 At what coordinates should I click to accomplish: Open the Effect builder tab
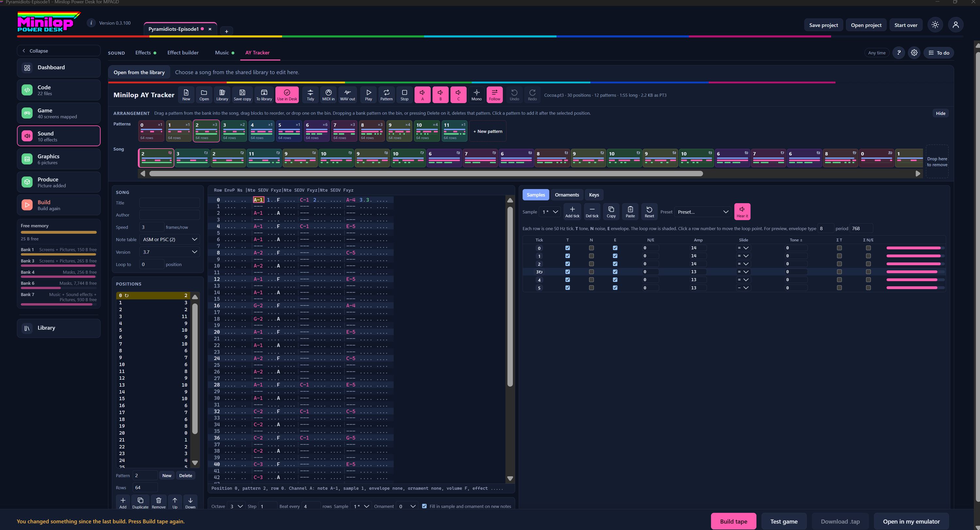point(183,53)
